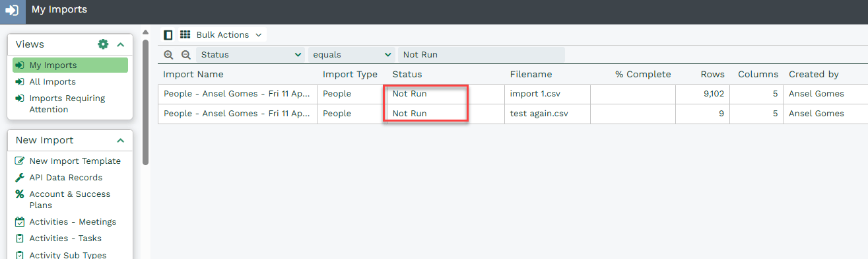The height and width of the screenshot is (259, 868).
Task: Open Activities - Tasks import template
Action: tap(65, 239)
